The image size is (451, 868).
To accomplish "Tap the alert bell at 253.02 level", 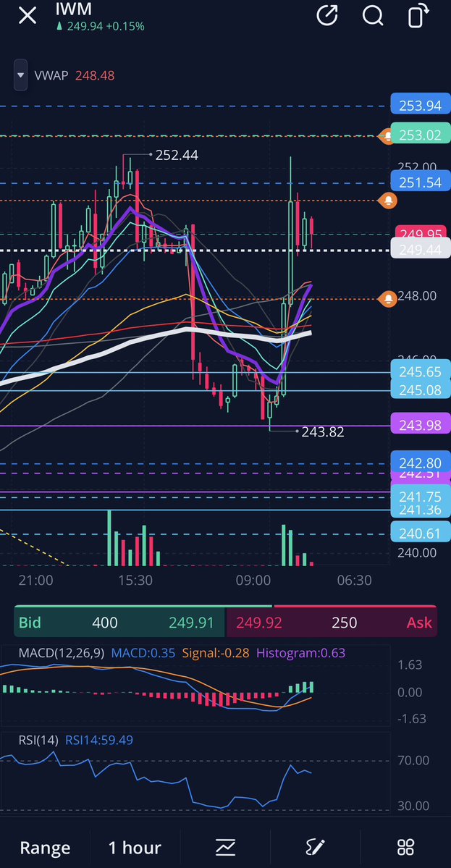I will (x=387, y=135).
